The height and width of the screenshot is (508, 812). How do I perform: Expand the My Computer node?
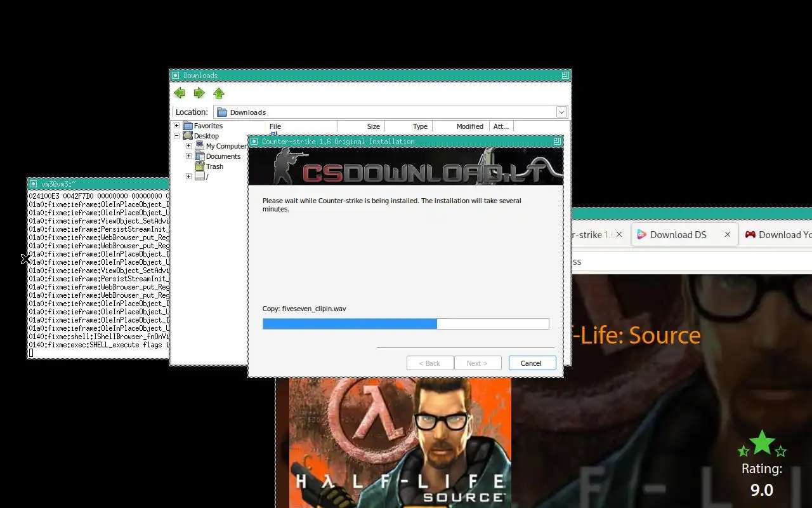click(188, 146)
